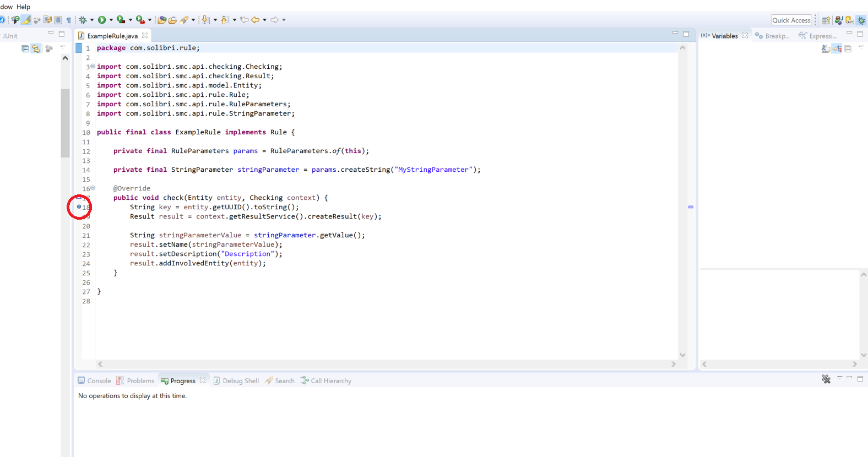Click Next Annotation arrow icon

click(205, 20)
